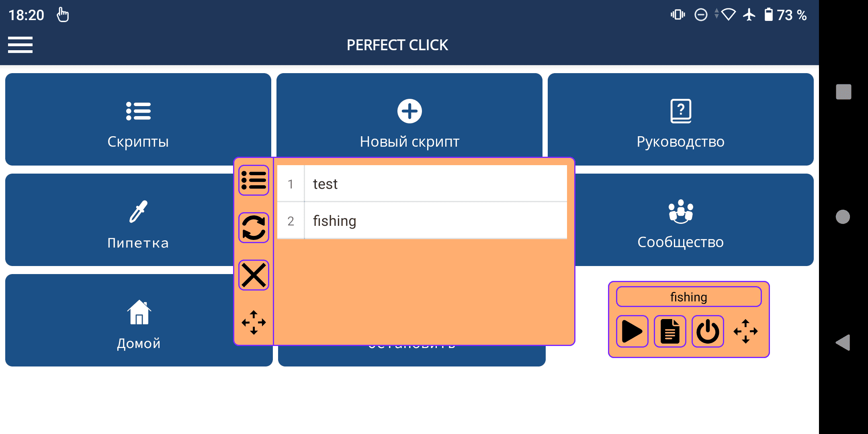Open the hamburger navigation menu
The width and height of the screenshot is (868, 434).
coord(20,45)
